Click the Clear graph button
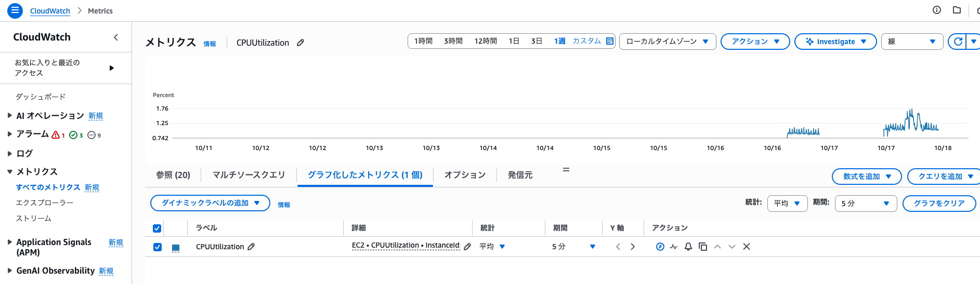The width and height of the screenshot is (980, 284). click(x=938, y=204)
